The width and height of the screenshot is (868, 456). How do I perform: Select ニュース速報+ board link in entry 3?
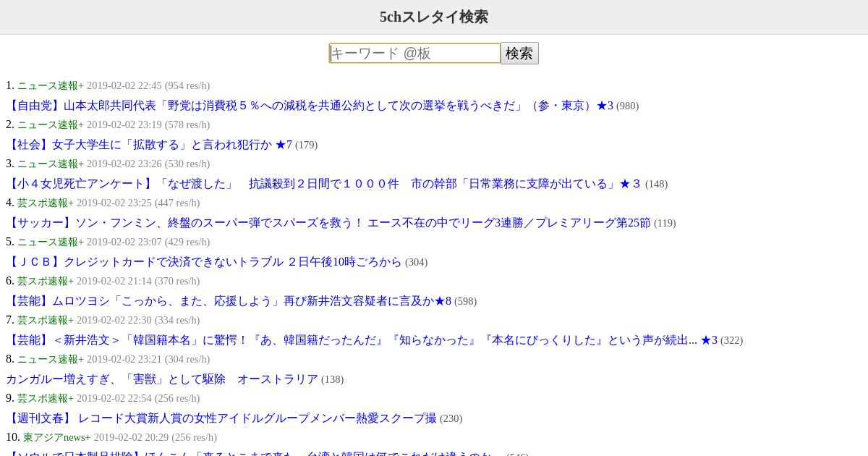click(51, 164)
